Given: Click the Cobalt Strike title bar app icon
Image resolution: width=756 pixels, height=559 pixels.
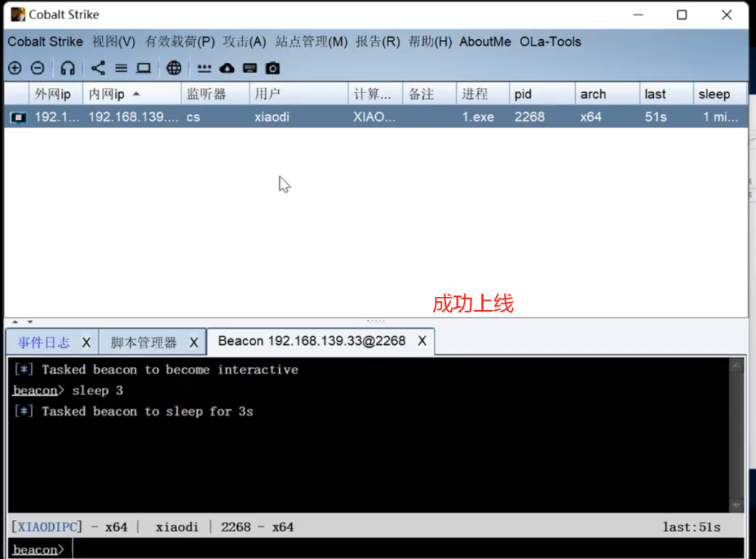Looking at the screenshot, I should coord(18,15).
